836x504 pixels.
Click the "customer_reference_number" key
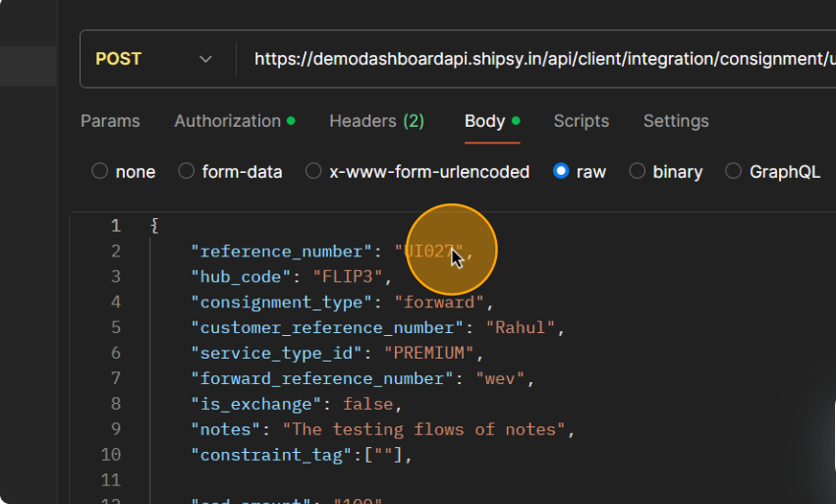327,327
